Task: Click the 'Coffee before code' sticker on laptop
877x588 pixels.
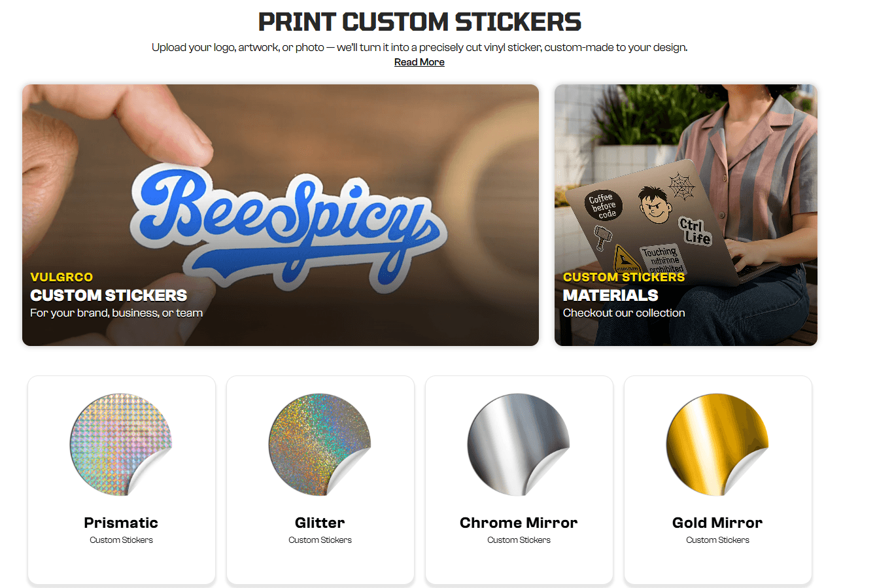Action: [x=603, y=205]
